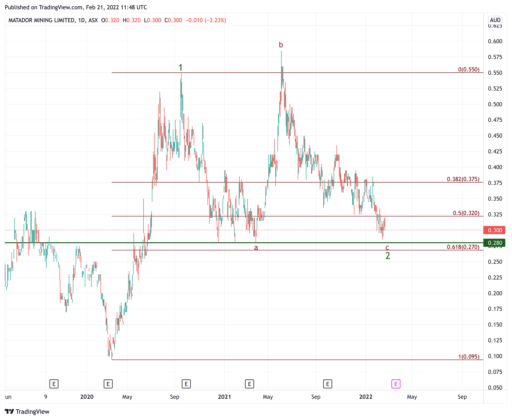The image size is (512, 420).
Task: Click the red 0.300 current price label
Action: 494,230
